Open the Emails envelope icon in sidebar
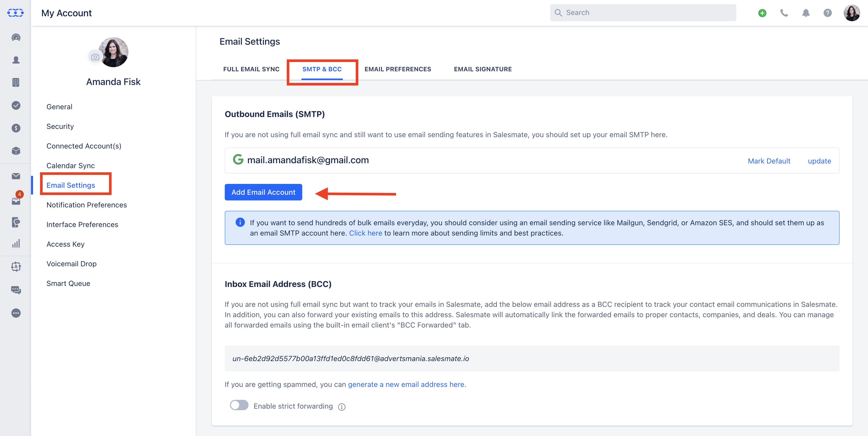 click(16, 176)
